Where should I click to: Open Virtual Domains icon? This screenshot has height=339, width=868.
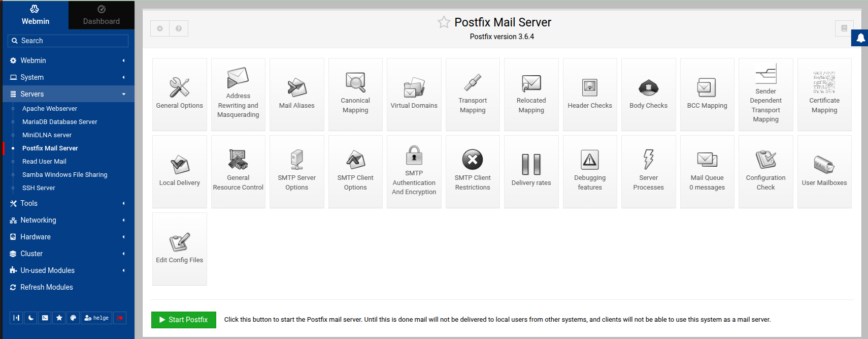click(x=414, y=94)
